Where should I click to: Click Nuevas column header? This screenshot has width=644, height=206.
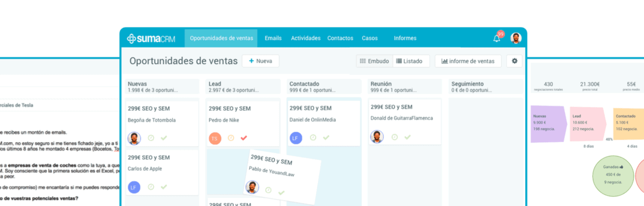[162, 86]
